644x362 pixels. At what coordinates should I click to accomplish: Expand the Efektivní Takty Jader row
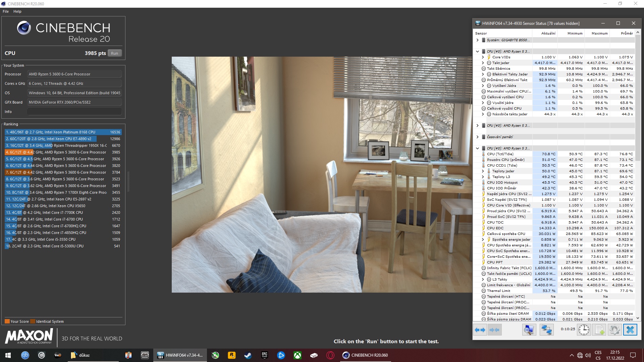483,74
